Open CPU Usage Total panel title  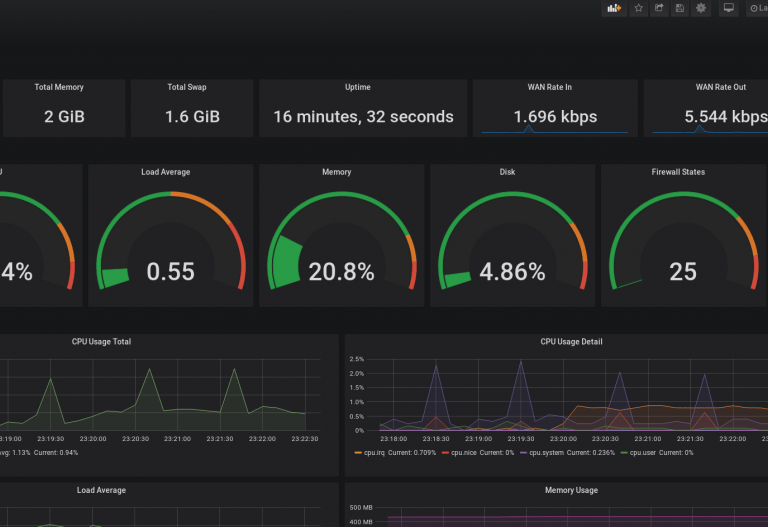coord(101,342)
